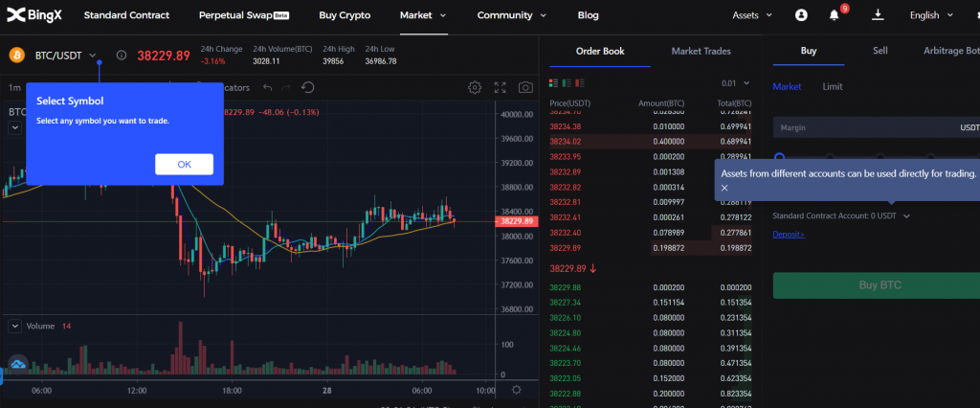980x408 pixels.
Task: Take a chart snapshot with the camera icon
Action: tap(525, 87)
